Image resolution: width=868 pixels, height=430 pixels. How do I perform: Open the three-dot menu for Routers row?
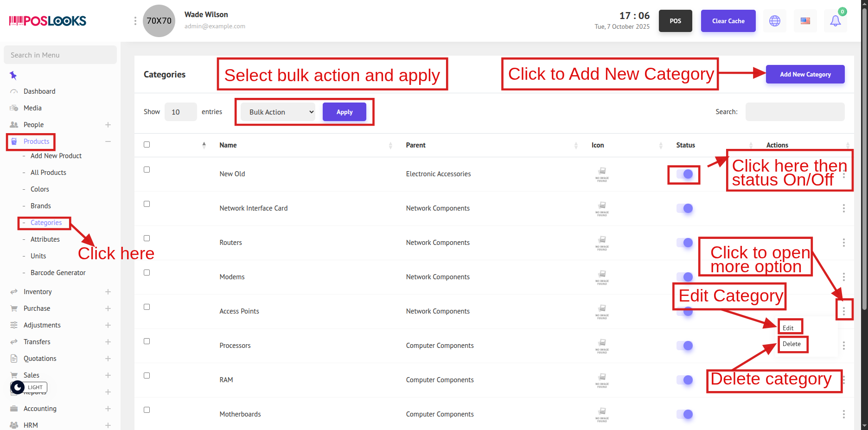tap(843, 243)
